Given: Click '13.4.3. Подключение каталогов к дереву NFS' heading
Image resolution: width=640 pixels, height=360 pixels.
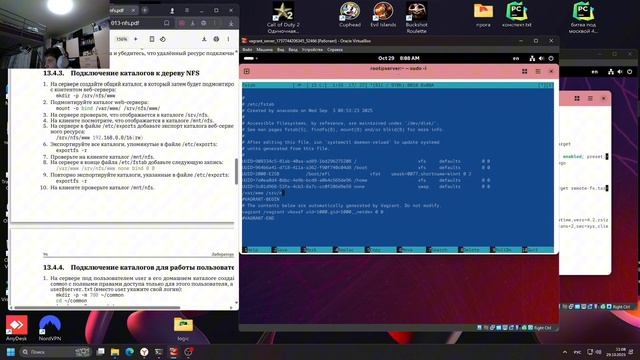Looking at the screenshot, I should pos(121,73).
